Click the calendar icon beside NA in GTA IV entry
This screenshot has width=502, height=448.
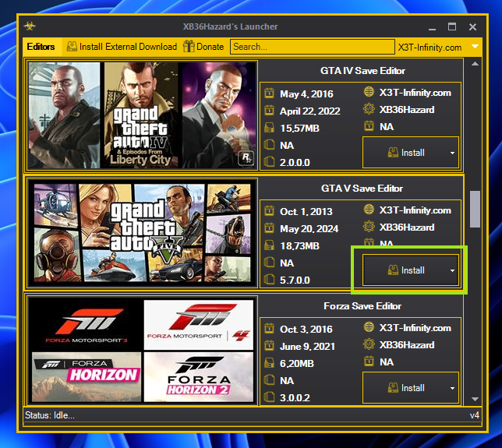(369, 125)
